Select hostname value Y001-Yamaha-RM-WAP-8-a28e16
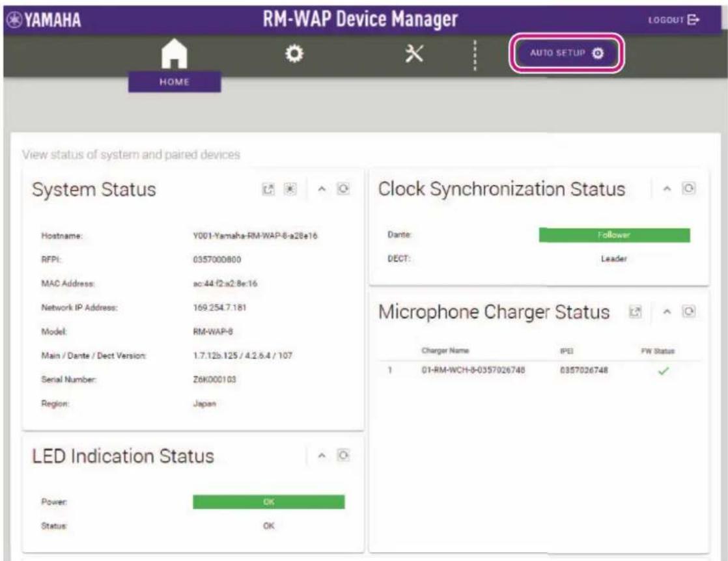The image size is (728, 561). (x=255, y=236)
